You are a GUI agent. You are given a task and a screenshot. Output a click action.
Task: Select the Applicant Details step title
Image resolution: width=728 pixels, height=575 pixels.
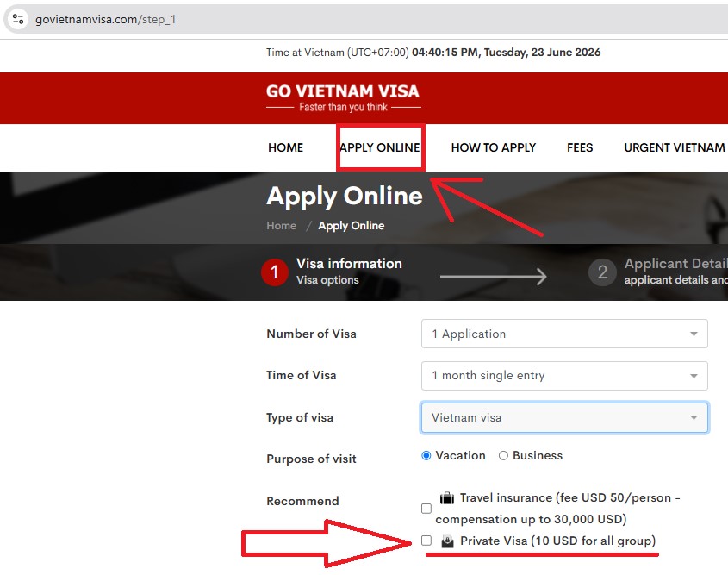(x=676, y=263)
